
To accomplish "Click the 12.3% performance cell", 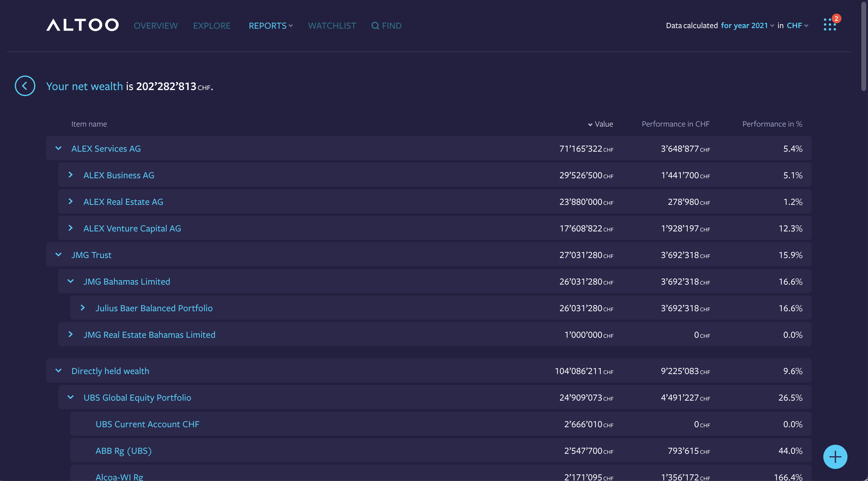I will click(790, 228).
